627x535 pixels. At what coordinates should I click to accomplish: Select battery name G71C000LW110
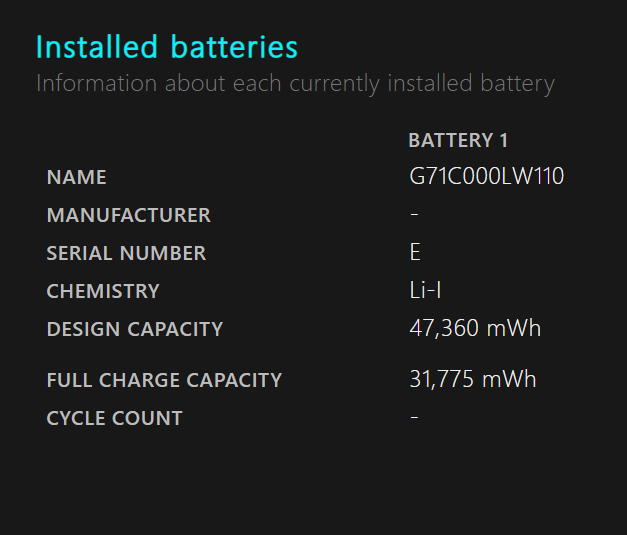point(486,176)
